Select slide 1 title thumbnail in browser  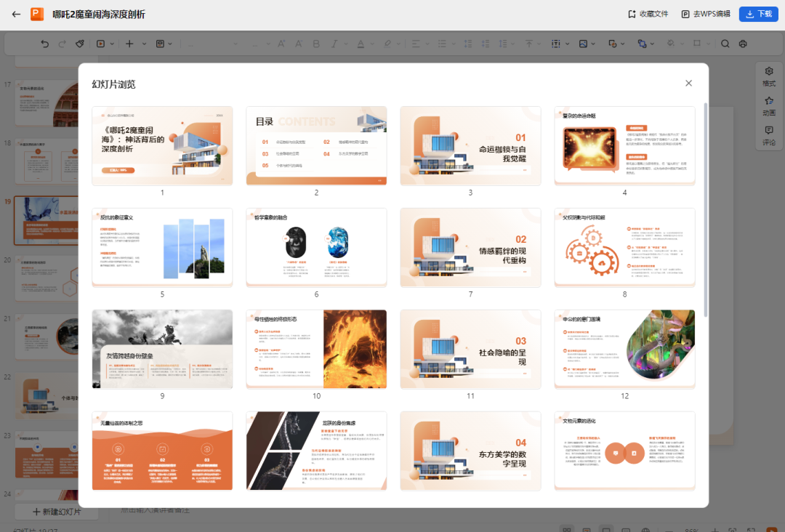[162, 145]
